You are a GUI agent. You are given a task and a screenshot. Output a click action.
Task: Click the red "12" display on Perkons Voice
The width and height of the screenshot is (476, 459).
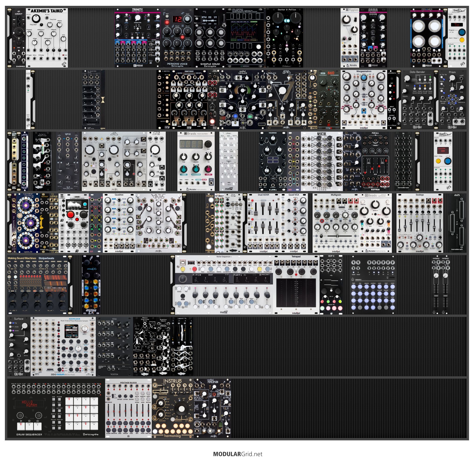tap(177, 19)
